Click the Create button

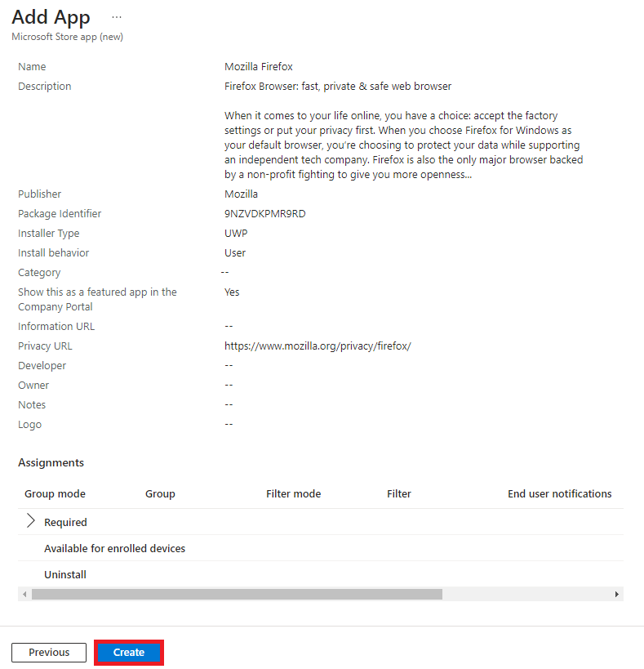129,653
